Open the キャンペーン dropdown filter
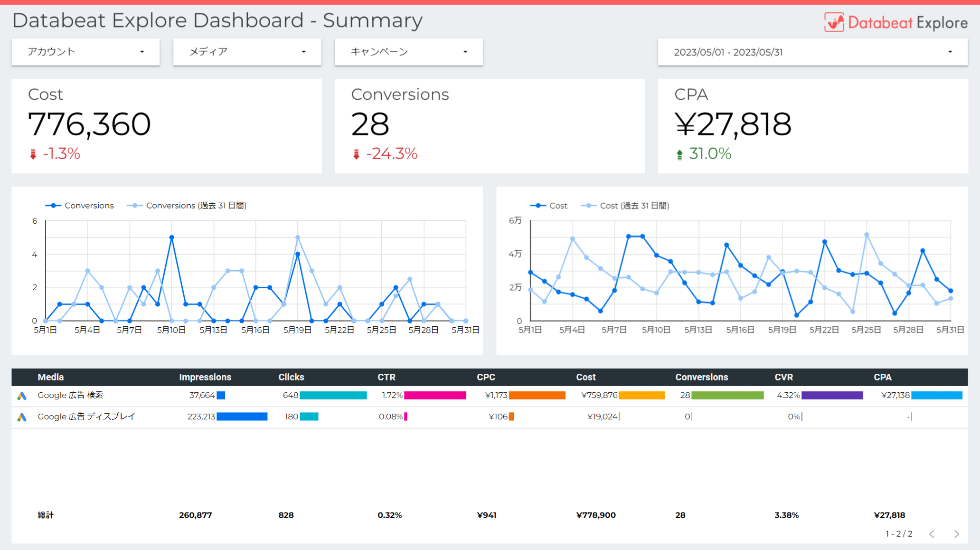 pos(408,52)
